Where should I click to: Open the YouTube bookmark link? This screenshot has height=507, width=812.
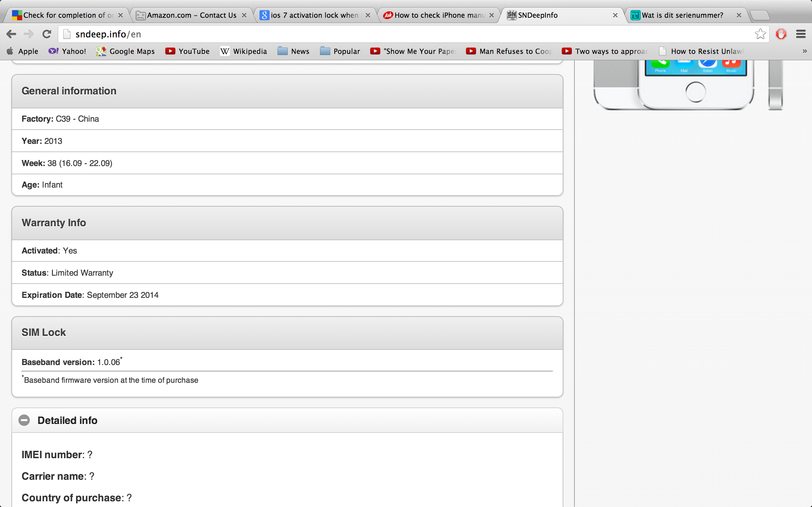pos(187,51)
